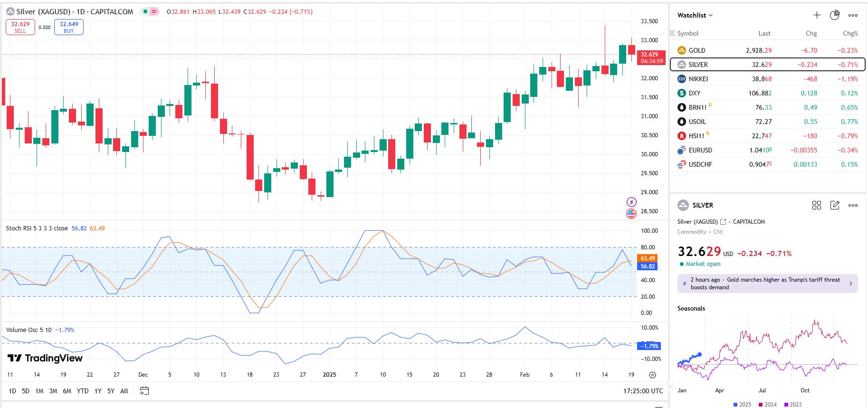Add a symbol to the watchlist

click(x=817, y=15)
